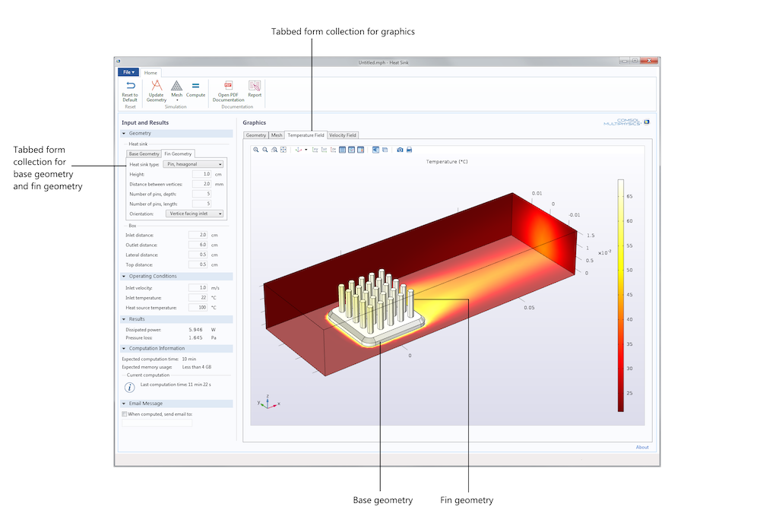Collapse the Computation Information section
This screenshot has width=760, height=532.
coord(124,348)
